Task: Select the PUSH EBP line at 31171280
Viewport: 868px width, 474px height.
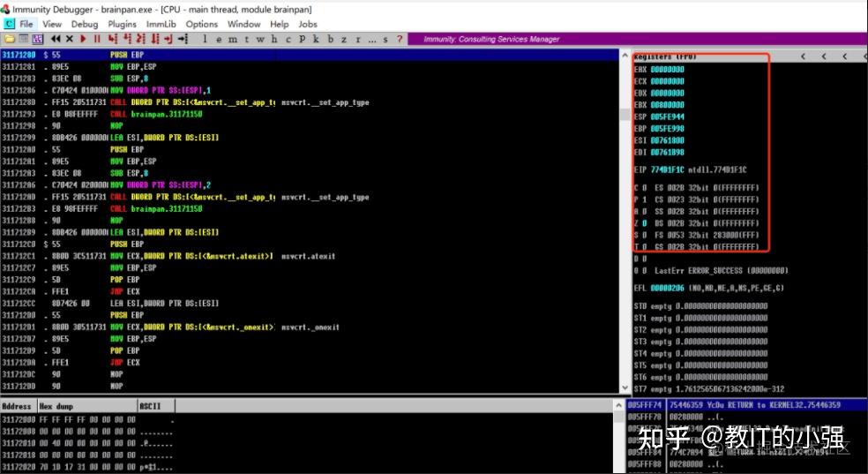Action: pos(310,54)
